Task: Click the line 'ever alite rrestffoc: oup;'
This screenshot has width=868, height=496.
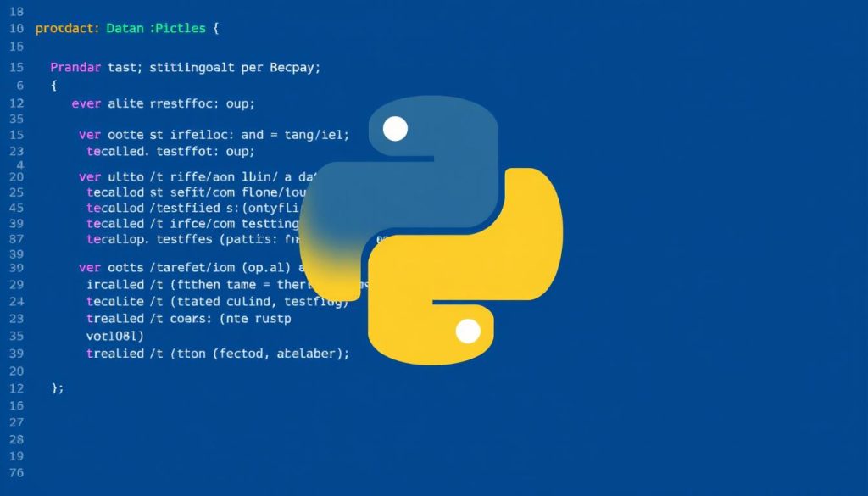Action: pos(164,103)
